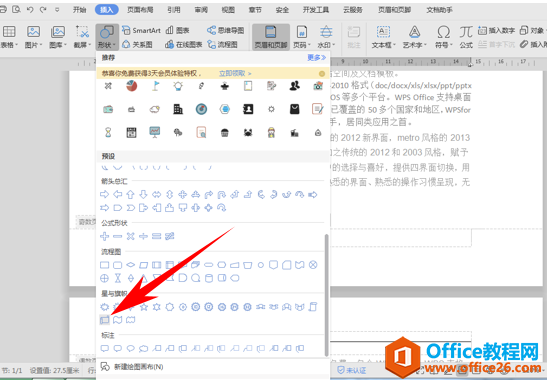The image size is (548, 385).
Task: Expand the 艺术字 word art dropdown
Action: 414,37
